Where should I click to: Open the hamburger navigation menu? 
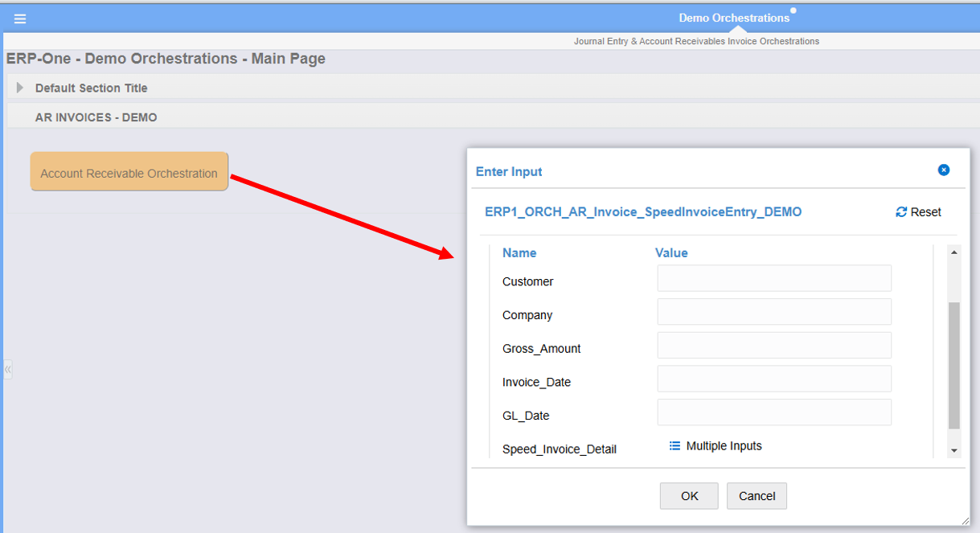coord(20,18)
